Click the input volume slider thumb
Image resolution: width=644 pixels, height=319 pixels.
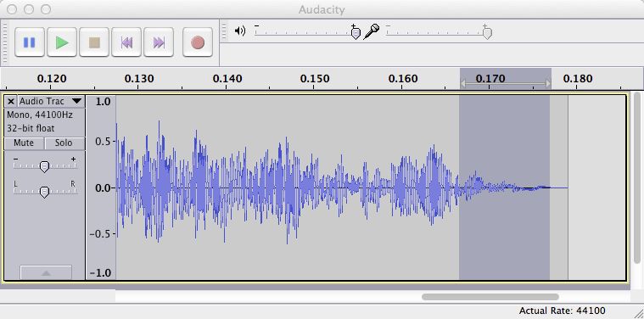(x=487, y=33)
